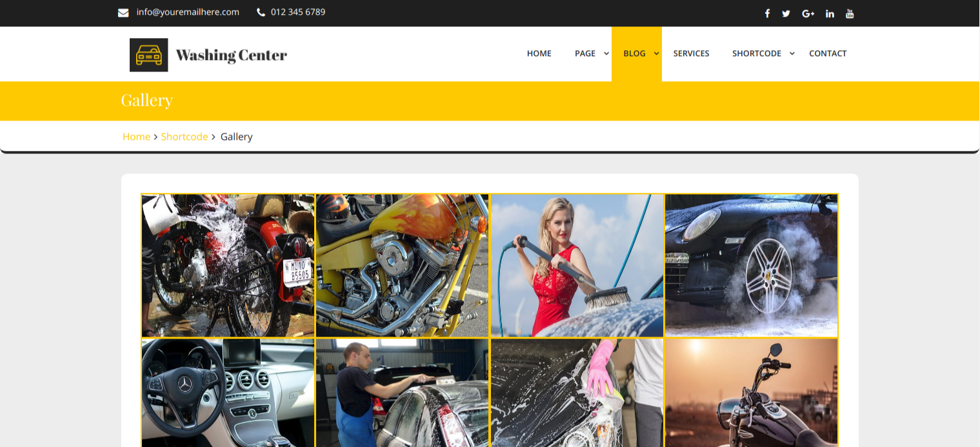Open the YouTube social icon
Viewport: 980px width, 447px height.
tap(850, 14)
